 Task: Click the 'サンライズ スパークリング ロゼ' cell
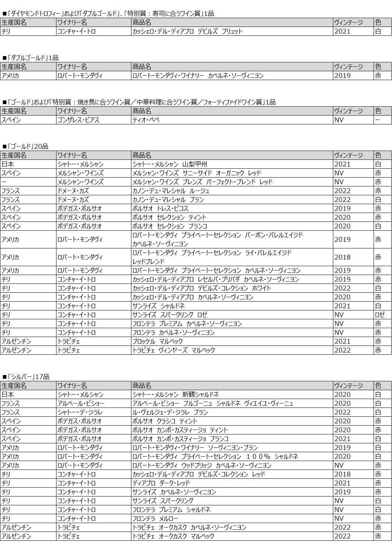coord(232,315)
